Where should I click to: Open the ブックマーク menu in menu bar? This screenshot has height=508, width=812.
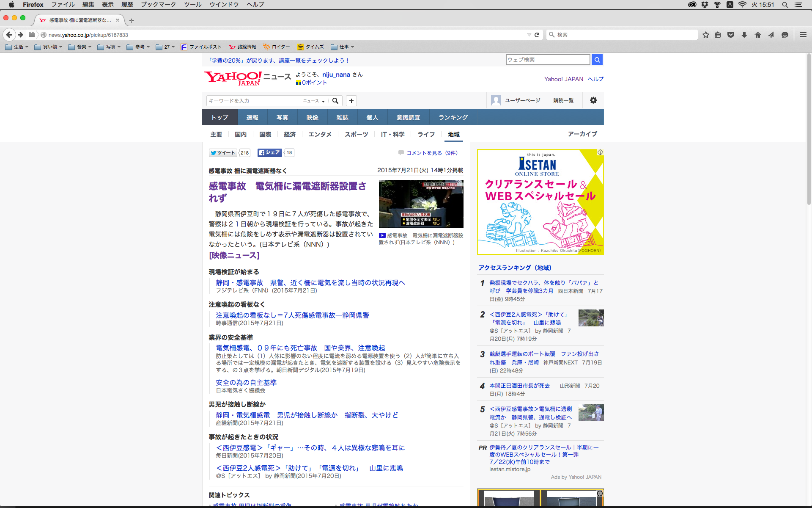158,5
